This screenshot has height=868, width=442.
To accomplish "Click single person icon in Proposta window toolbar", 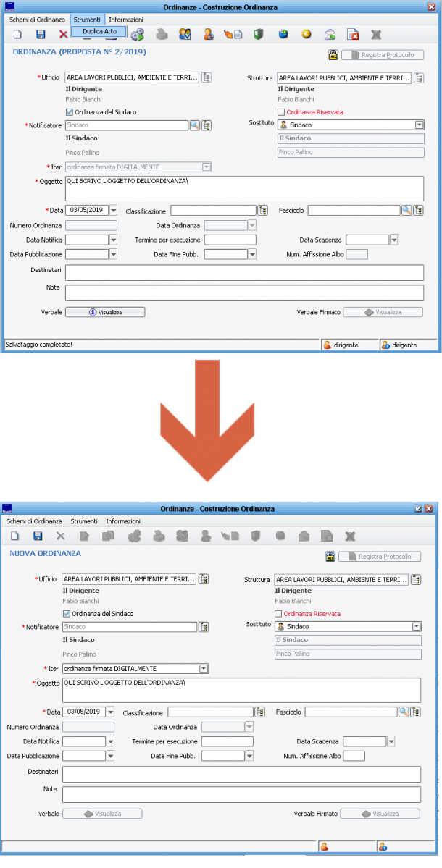I will tap(208, 34).
